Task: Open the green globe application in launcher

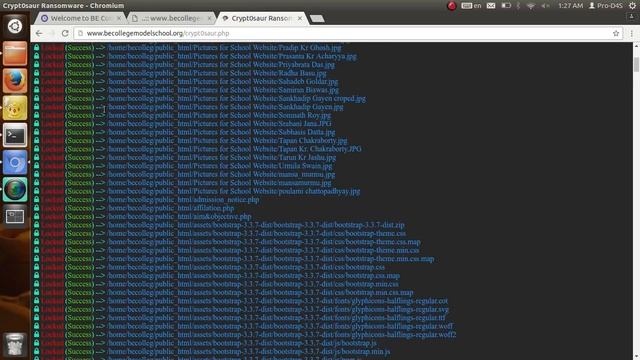Action: point(15,189)
